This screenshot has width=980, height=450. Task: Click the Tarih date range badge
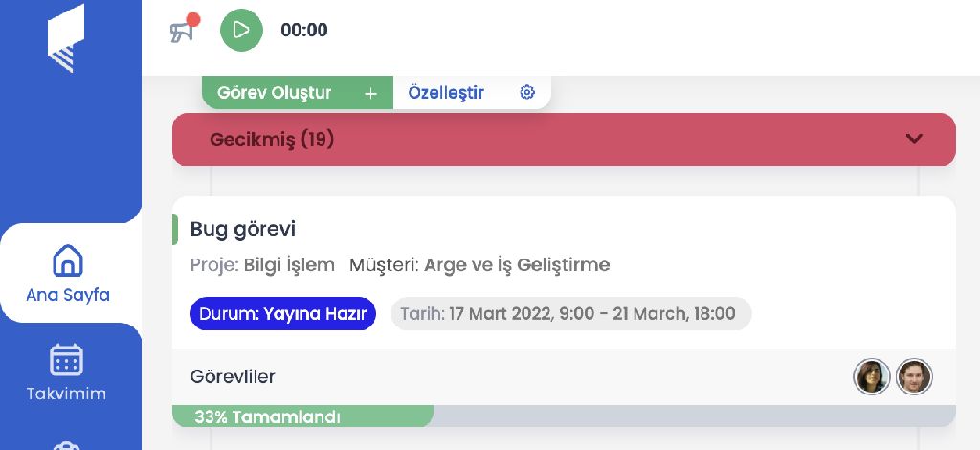570,314
